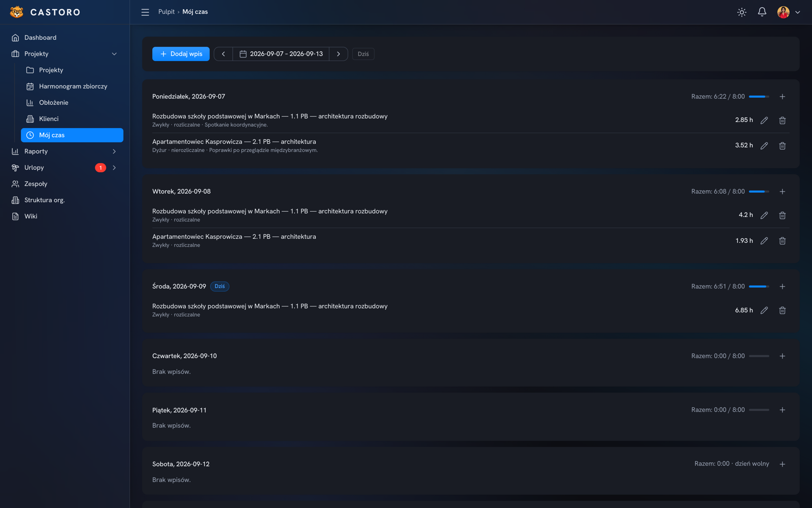Delete the 1.93 h Tuesday entry
The image size is (812, 508).
point(782,241)
